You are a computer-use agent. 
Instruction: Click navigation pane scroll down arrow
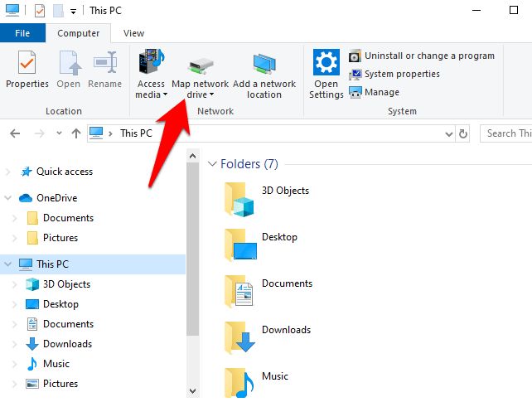pyautogui.click(x=193, y=390)
